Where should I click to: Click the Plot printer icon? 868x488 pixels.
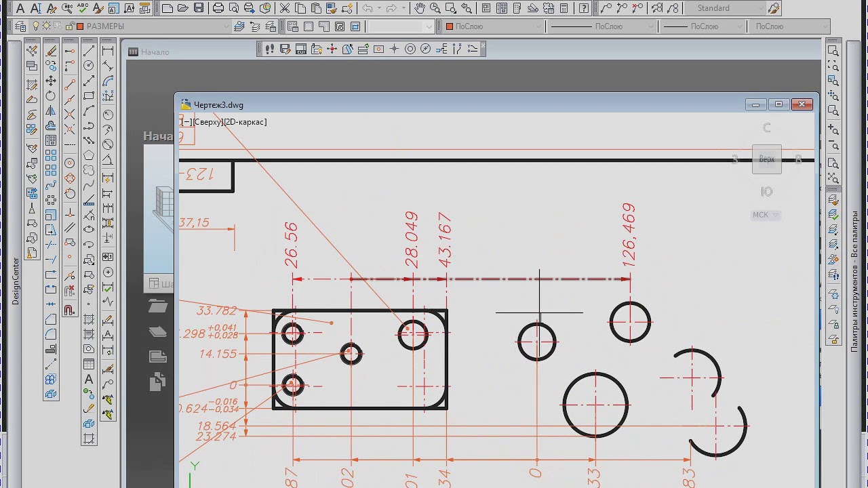point(218,8)
